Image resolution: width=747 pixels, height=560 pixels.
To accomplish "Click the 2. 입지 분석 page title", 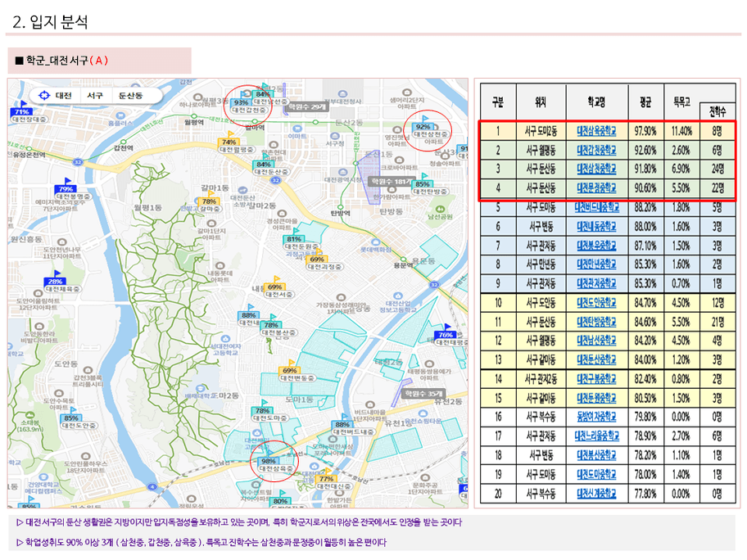I will click(x=50, y=22).
